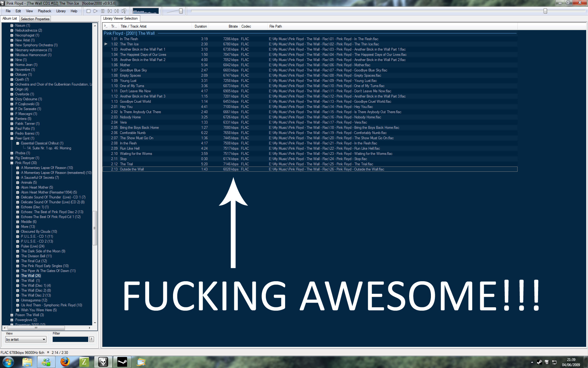Viewport: 588px width, 368px height.
Task: Collapse the Pink Floyd artist node
Action: [x=12, y=163]
